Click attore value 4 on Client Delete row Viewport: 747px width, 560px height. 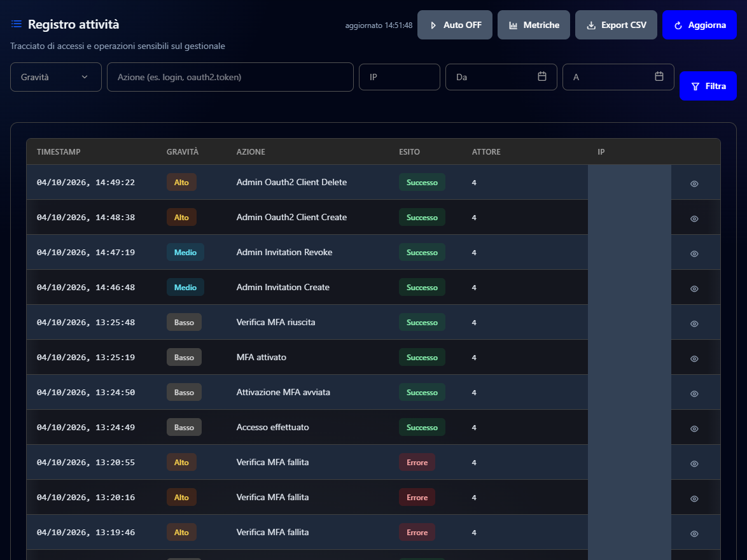coord(474,183)
